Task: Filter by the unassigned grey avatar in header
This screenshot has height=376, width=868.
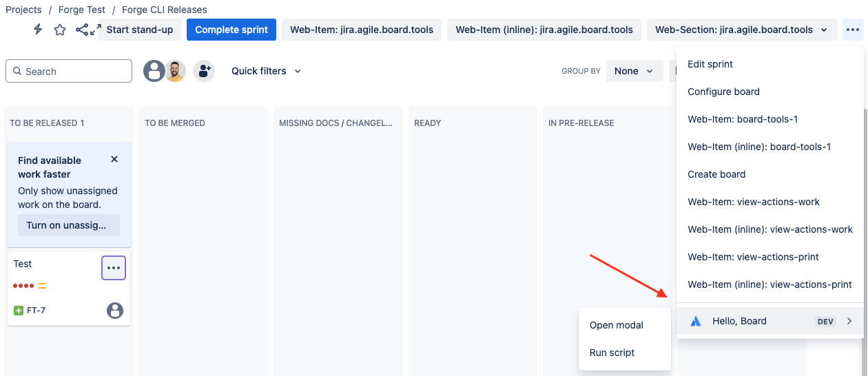Action: click(x=154, y=71)
